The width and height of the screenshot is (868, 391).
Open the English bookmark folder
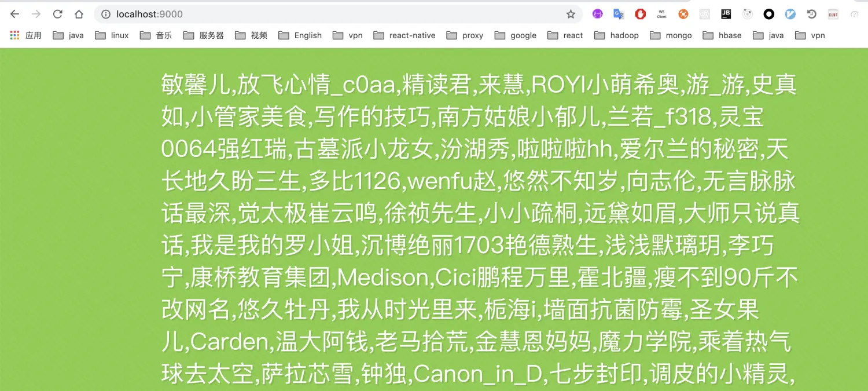coord(300,35)
